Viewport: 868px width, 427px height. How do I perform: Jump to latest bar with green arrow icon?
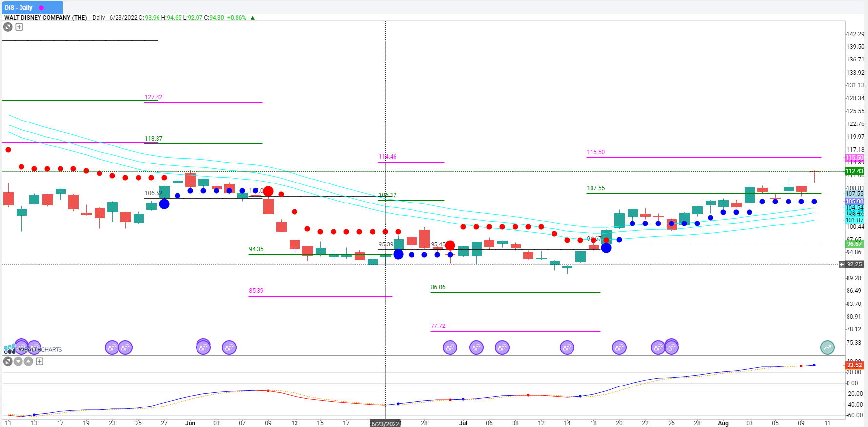click(828, 347)
